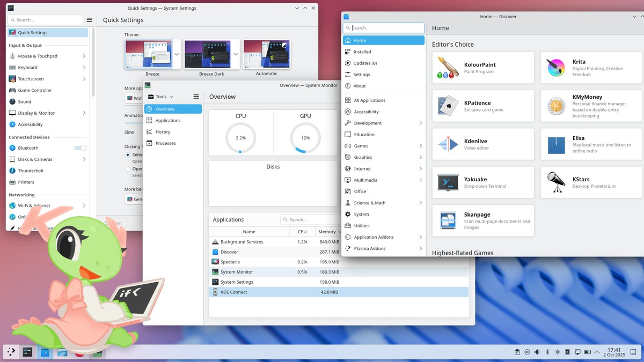Image resolution: width=644 pixels, height=362 pixels.
Task: Open the application launcher in taskbar
Action: tap(11, 352)
